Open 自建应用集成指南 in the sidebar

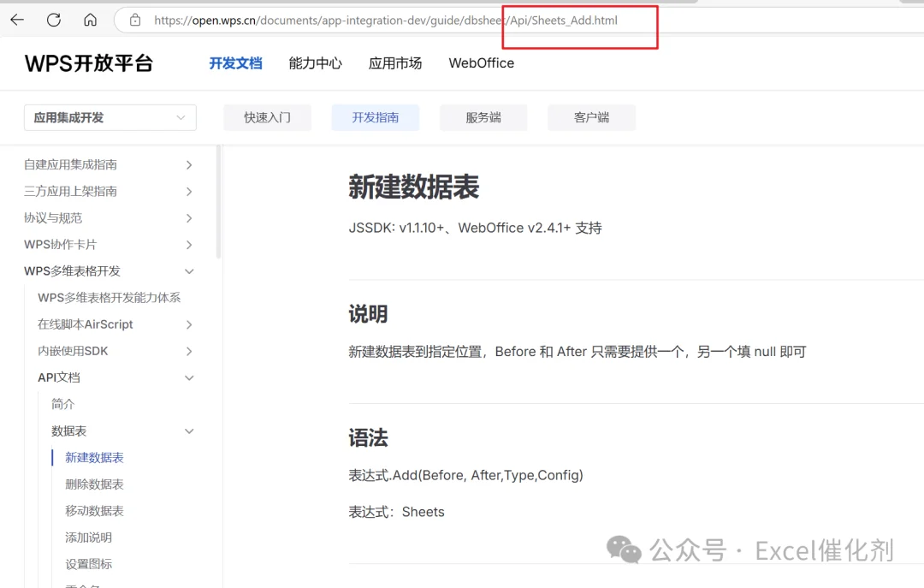click(x=71, y=164)
